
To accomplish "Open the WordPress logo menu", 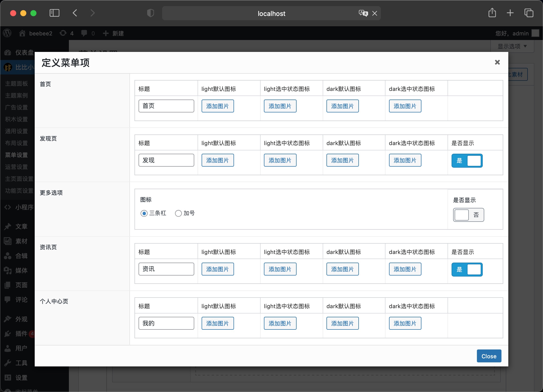I will pyautogui.click(x=7, y=33).
